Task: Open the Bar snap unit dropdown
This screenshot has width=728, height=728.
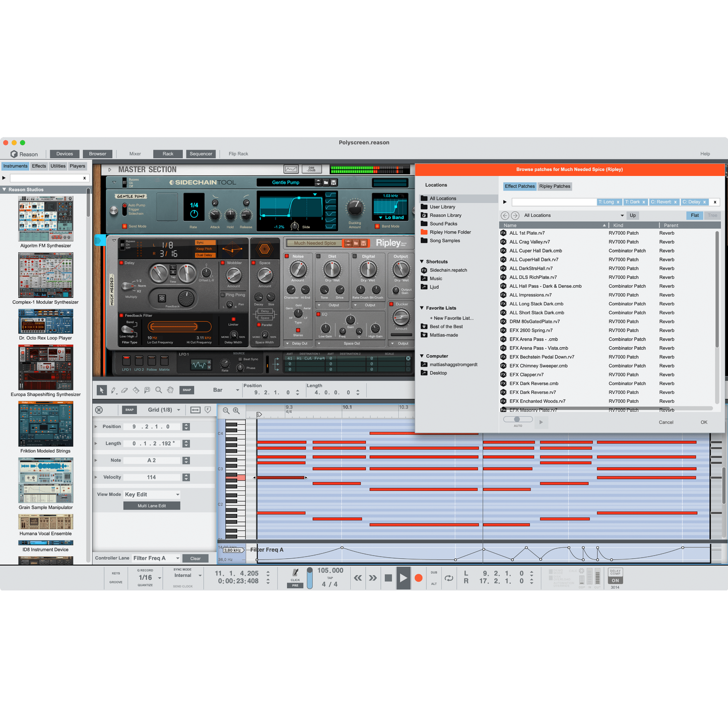Action: [227, 389]
